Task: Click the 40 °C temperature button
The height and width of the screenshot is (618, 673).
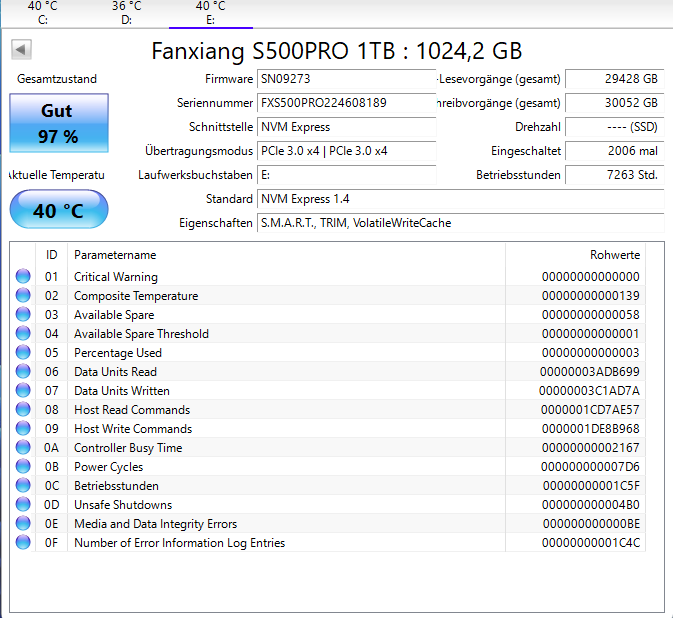Action: point(59,209)
